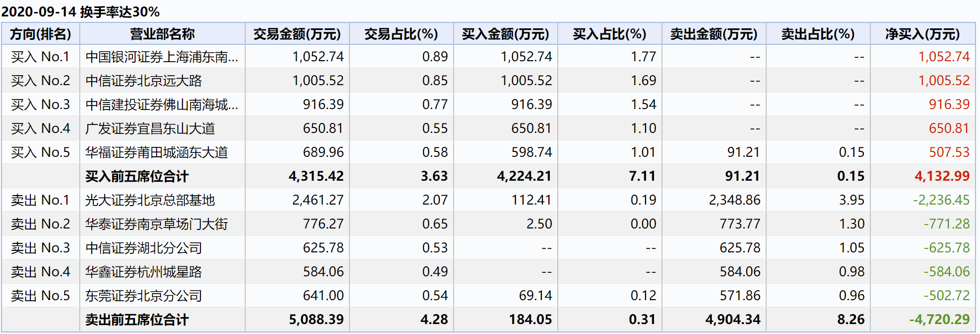This screenshot has height=334, width=980.
Task: Click trade amount 641.00
Action: pos(324,296)
